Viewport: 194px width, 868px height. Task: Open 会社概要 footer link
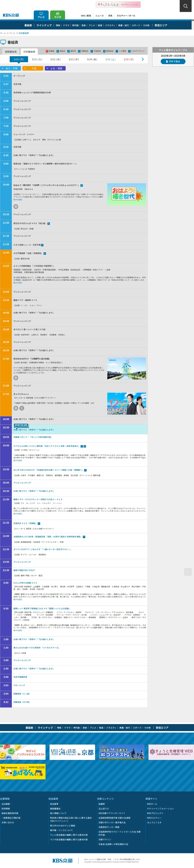(x=6, y=804)
